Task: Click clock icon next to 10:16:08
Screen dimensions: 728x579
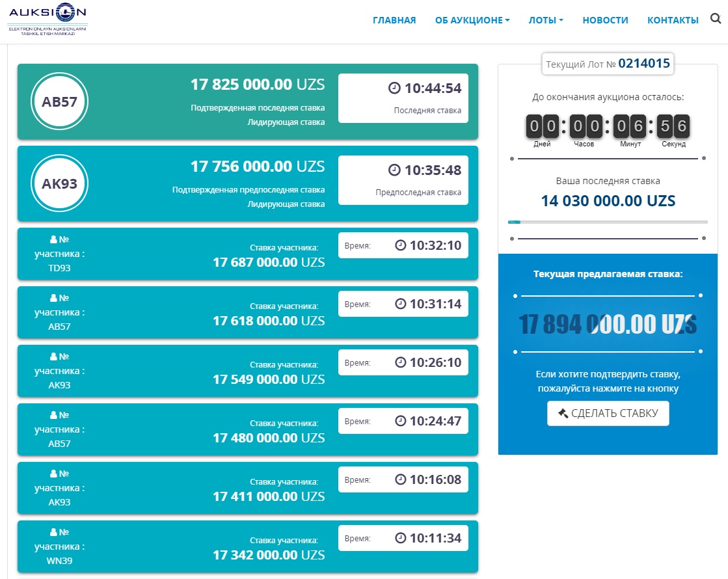Action: coord(401,480)
